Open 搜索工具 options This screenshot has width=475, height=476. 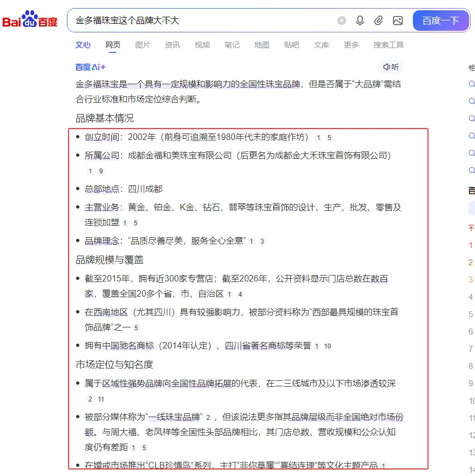388,45
